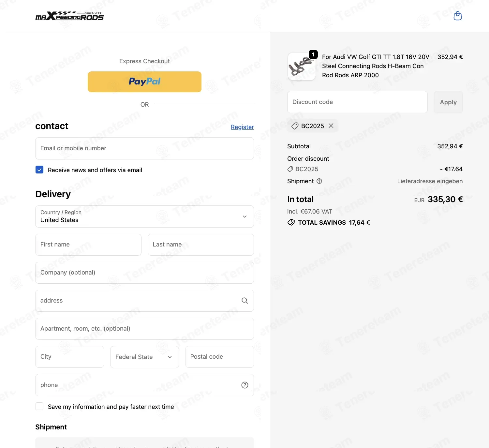The width and height of the screenshot is (489, 448).
Task: Click the search icon in address field
Action: pos(245,301)
